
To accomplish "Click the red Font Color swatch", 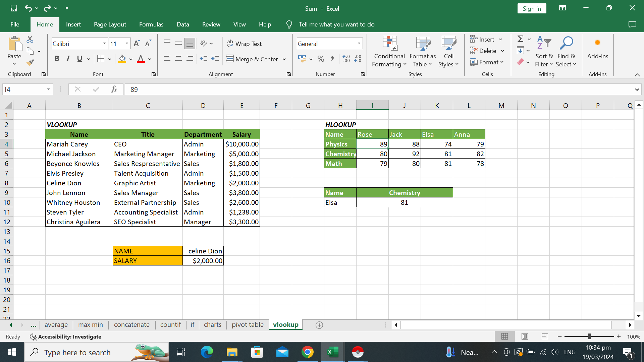I will pos(141,59).
